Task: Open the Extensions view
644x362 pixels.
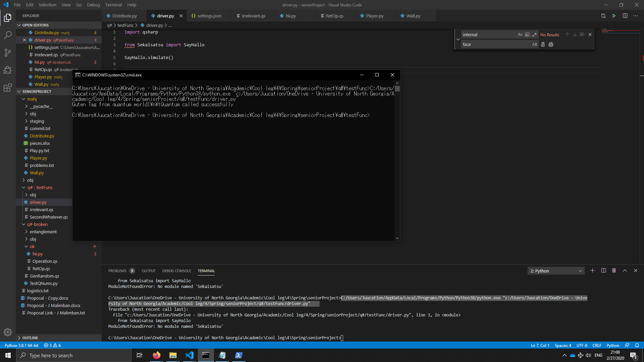Action: [7, 87]
